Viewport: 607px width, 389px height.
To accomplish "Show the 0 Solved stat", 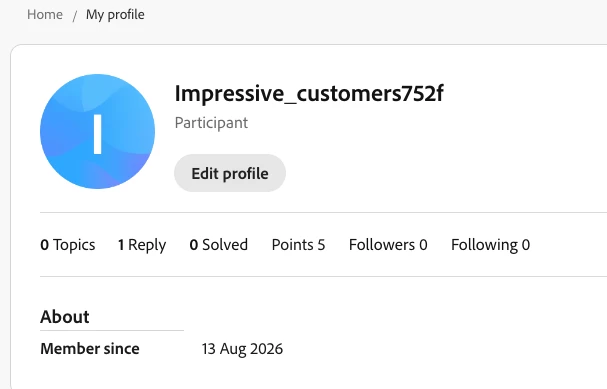I will pos(219,245).
